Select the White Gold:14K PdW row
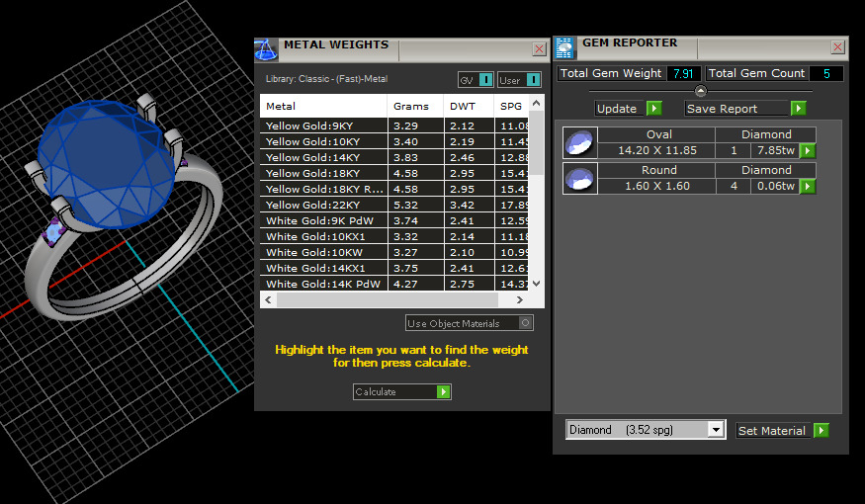The width and height of the screenshot is (865, 504). click(394, 284)
